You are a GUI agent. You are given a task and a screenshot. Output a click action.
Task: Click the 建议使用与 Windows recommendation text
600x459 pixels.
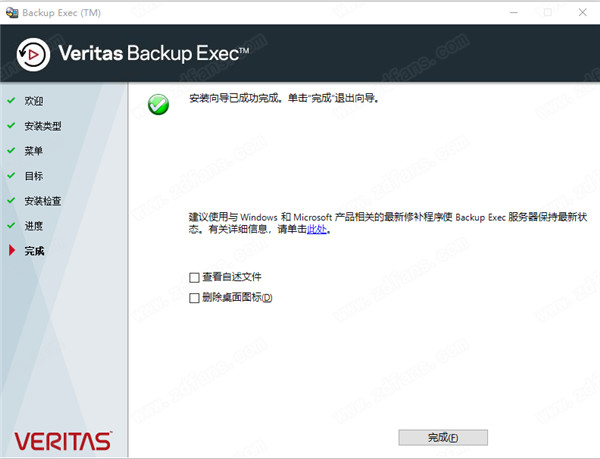click(388, 223)
